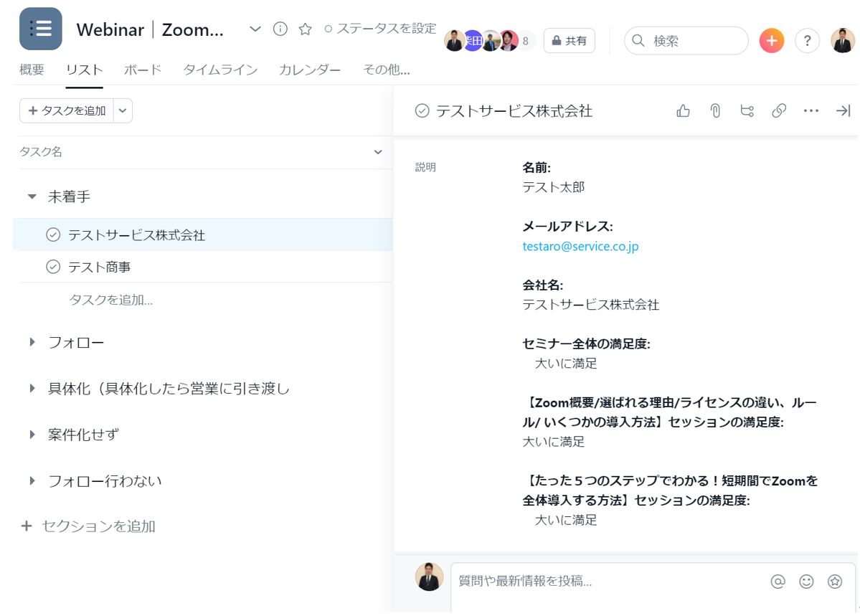Click the テスト太郎 name text
This screenshot has width=860, height=616.
[x=554, y=187]
